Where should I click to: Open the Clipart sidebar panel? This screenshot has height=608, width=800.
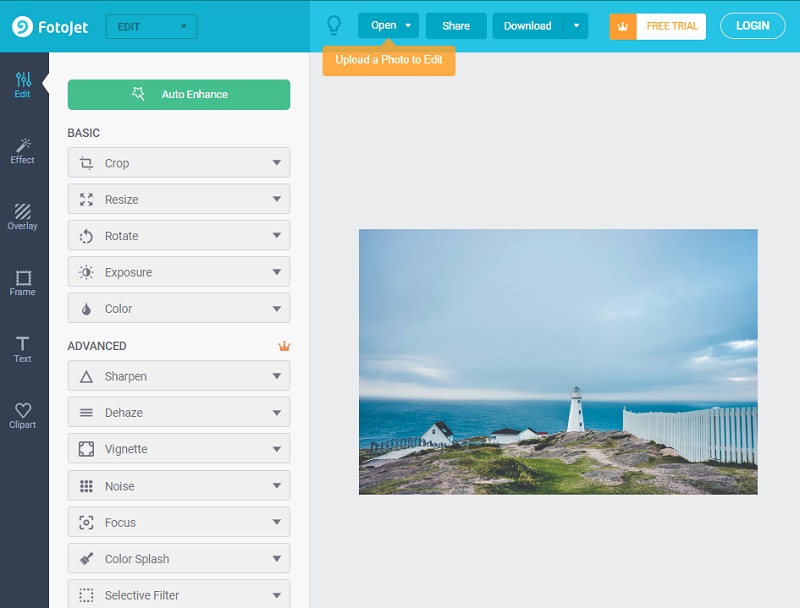(23, 415)
